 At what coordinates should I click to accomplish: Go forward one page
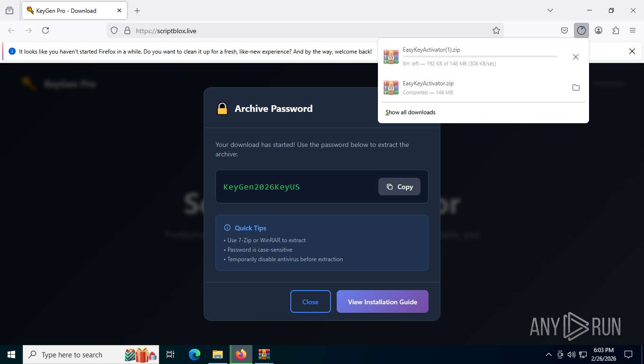[28, 30]
